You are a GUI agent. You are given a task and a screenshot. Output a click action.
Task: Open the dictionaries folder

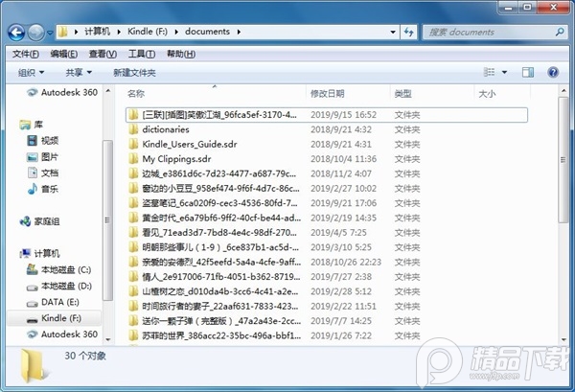click(x=165, y=129)
